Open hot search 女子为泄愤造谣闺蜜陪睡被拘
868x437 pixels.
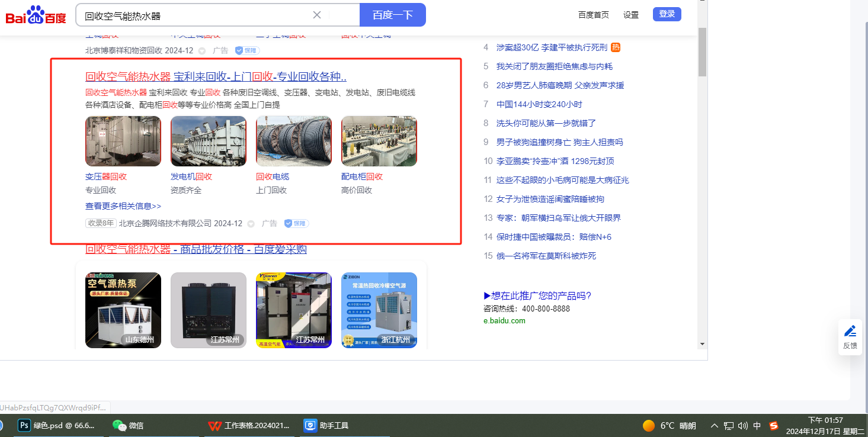point(550,199)
